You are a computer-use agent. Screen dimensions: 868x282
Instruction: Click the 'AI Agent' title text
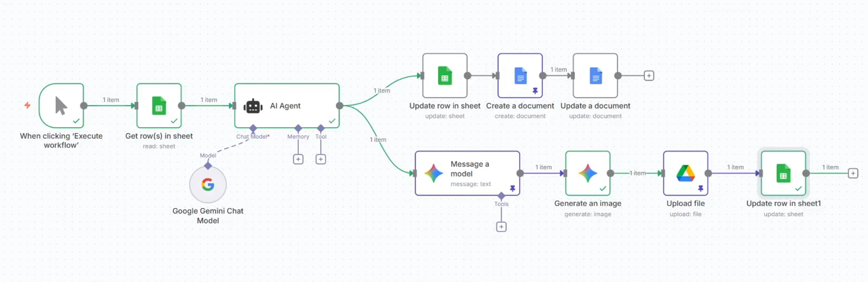(285, 106)
